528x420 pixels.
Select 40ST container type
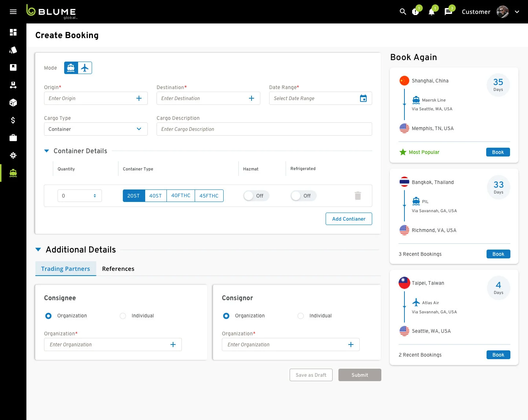click(156, 196)
